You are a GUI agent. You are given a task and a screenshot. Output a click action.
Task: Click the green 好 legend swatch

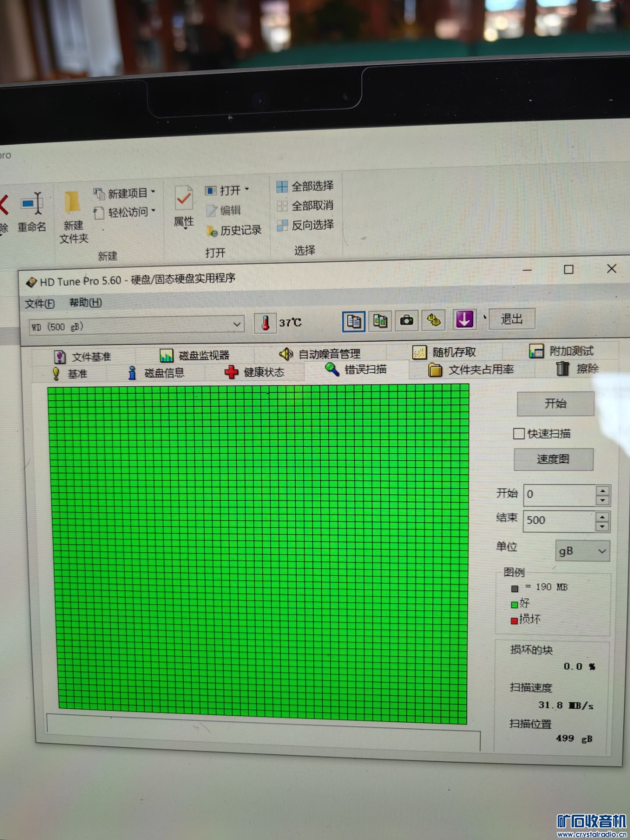[514, 605]
